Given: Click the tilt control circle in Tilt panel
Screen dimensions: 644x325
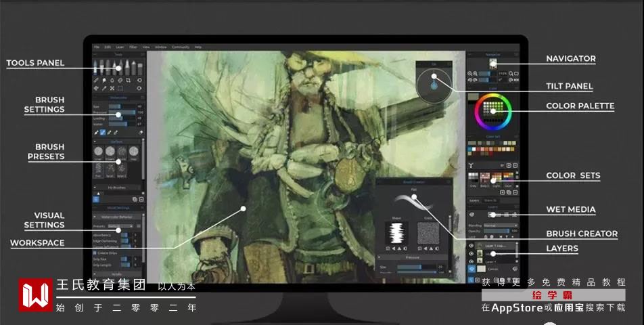Looking at the screenshot, I should pyautogui.click(x=434, y=86).
